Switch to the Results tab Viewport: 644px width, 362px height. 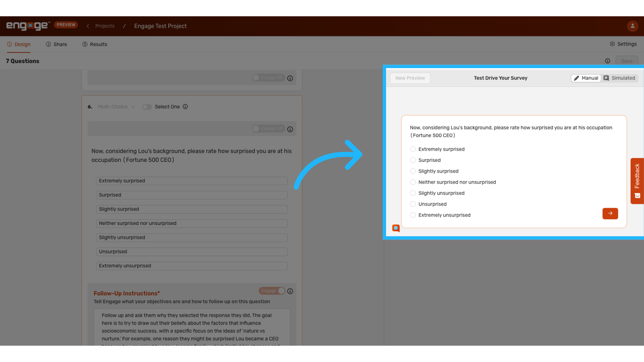pyautogui.click(x=95, y=44)
